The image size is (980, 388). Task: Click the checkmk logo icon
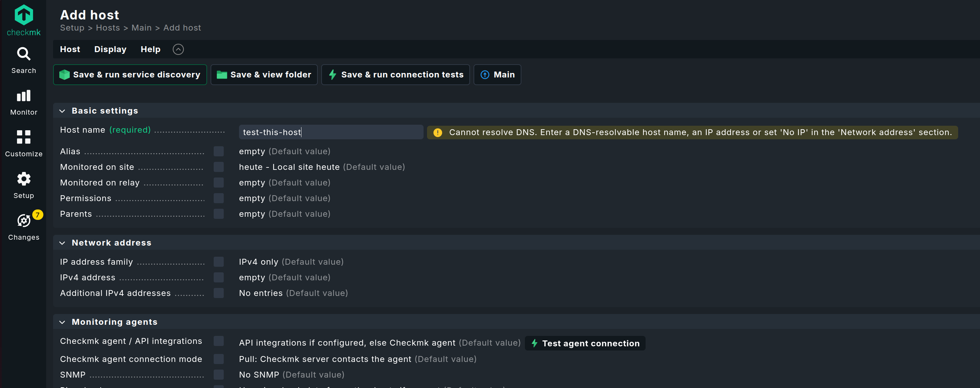point(24,15)
